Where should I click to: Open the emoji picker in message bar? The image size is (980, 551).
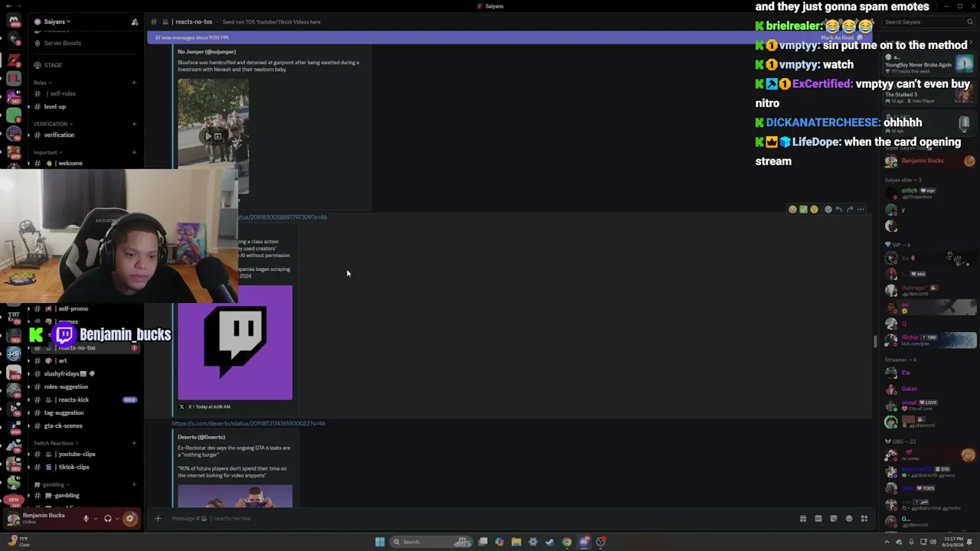[848, 519]
